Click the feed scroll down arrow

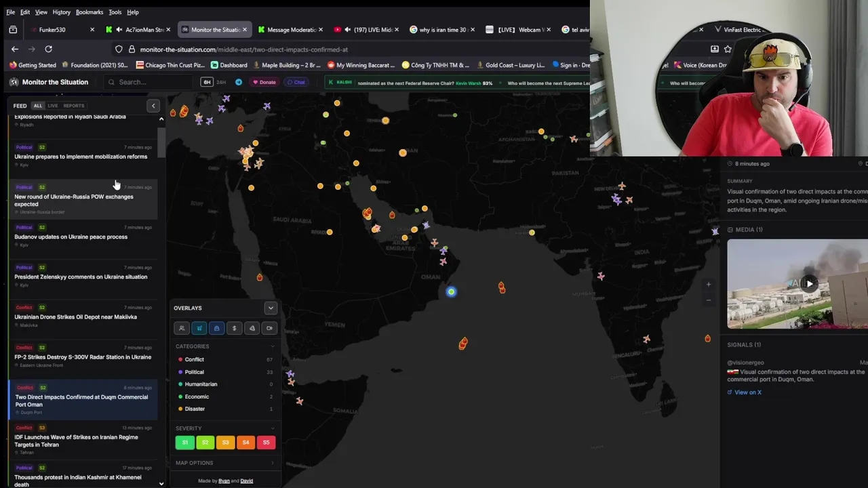tap(161, 484)
